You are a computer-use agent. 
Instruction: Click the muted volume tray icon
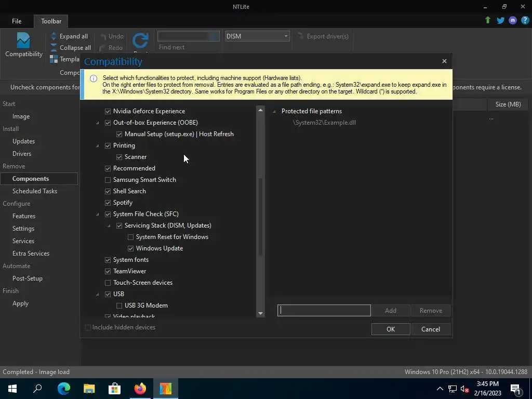(x=465, y=389)
